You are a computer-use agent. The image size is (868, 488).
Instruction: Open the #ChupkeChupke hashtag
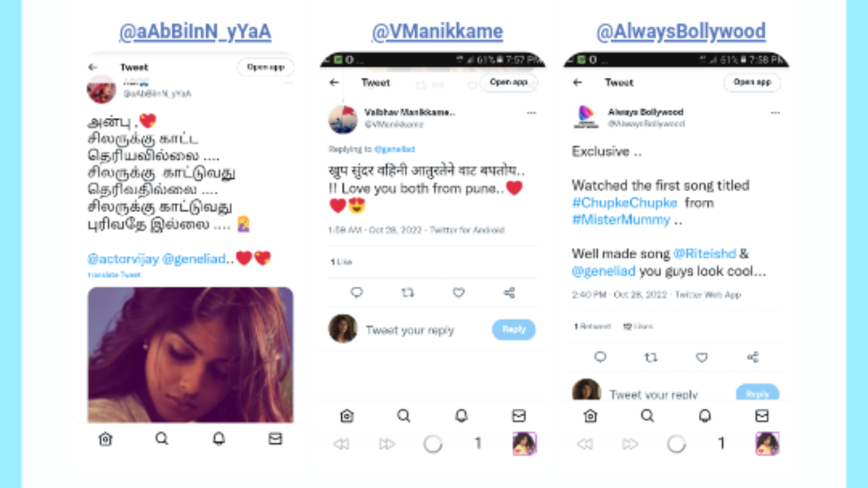point(625,202)
